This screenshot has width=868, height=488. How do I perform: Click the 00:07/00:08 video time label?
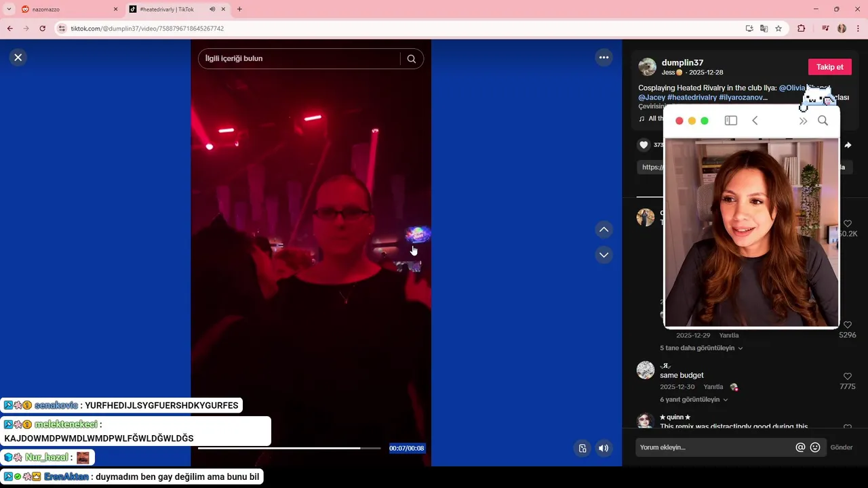point(406,448)
